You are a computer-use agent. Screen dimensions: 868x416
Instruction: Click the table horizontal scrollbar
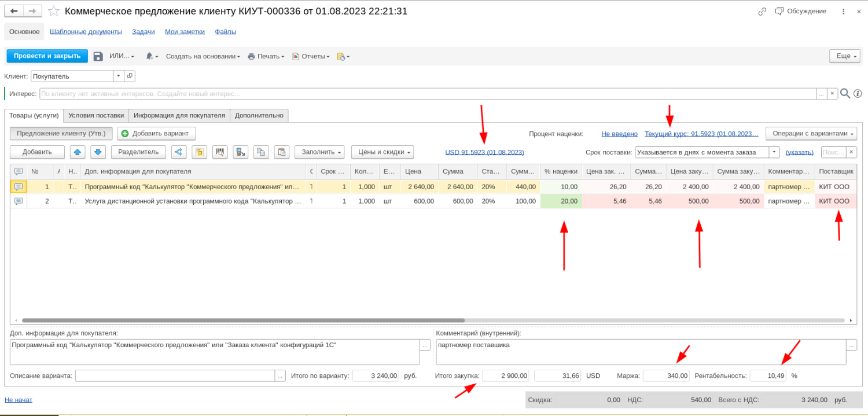point(243,320)
